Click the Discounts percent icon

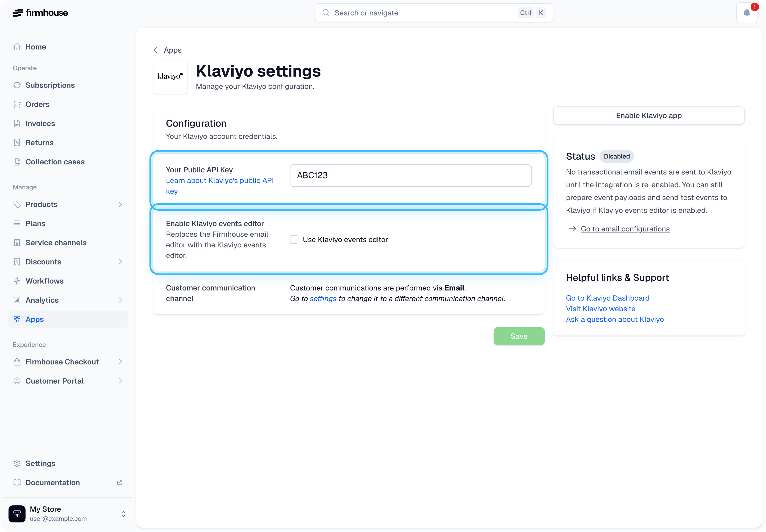tap(17, 262)
